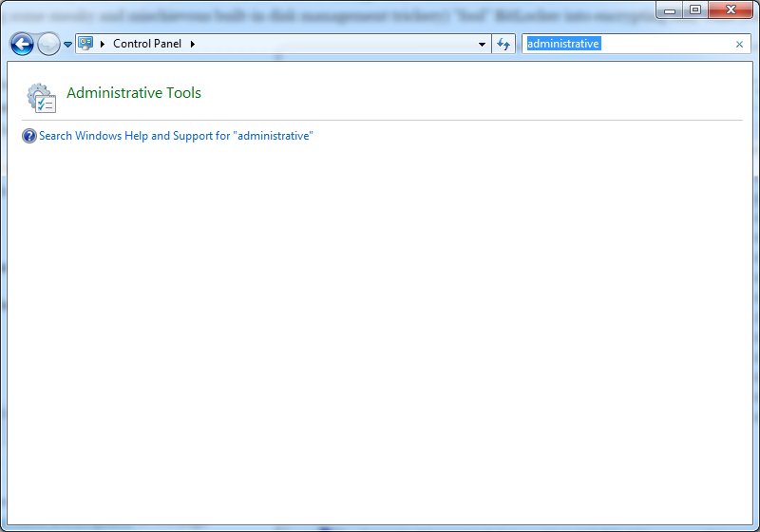This screenshot has height=532, width=760.
Task: Click the blue Help question mark icon
Action: coord(28,136)
